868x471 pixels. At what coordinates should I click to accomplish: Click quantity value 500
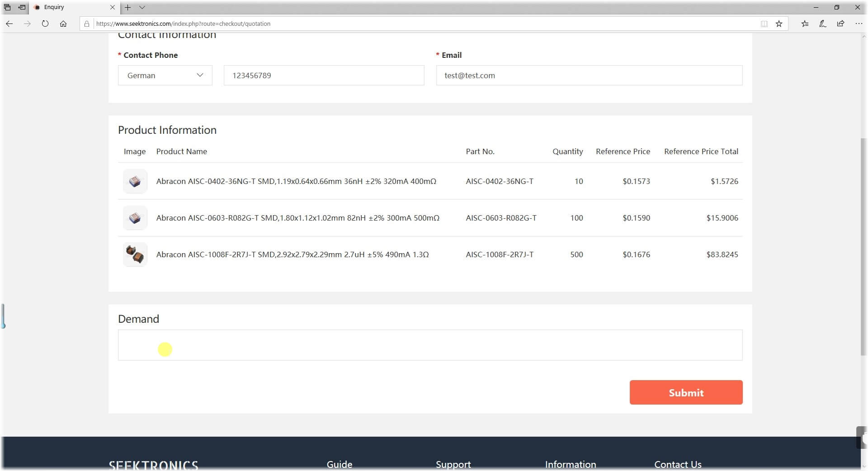[576, 254]
